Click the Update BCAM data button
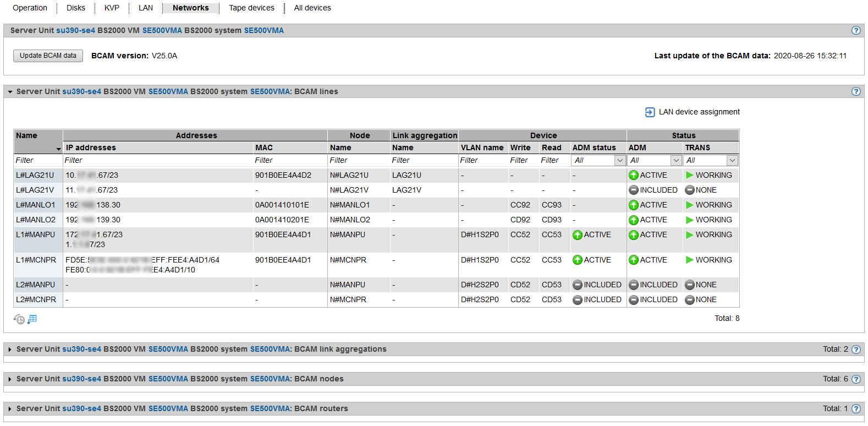 (48, 56)
